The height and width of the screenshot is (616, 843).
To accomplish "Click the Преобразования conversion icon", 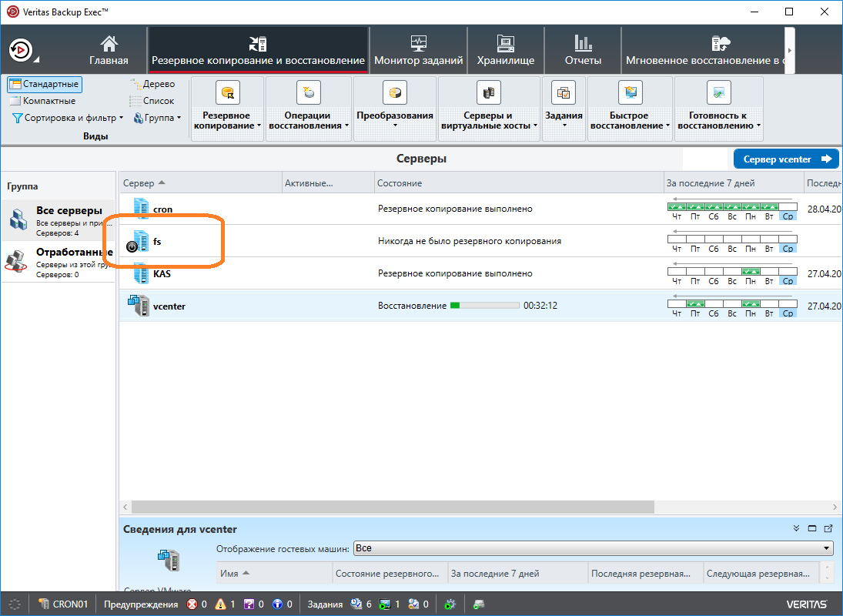I will tap(395, 92).
